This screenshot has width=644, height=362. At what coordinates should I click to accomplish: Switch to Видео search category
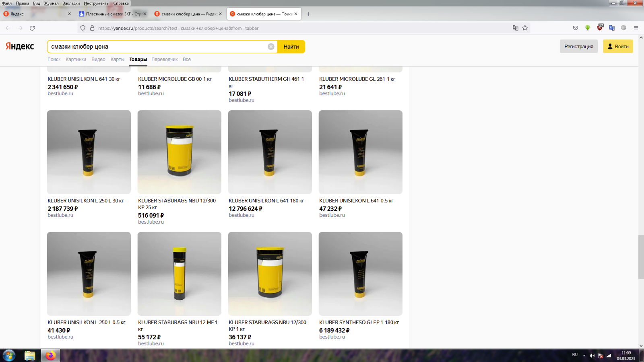click(98, 60)
